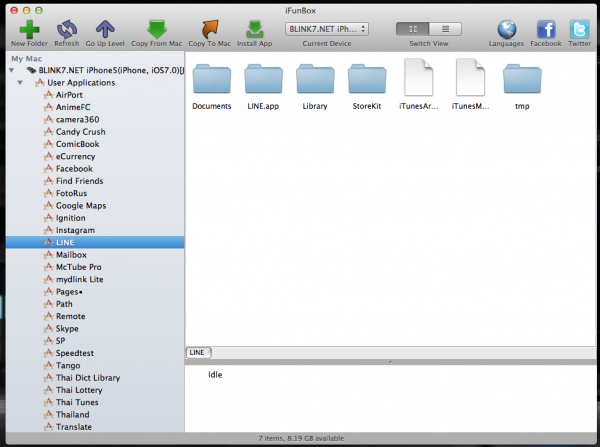Select Thai Lottery in sidebar

click(95, 390)
